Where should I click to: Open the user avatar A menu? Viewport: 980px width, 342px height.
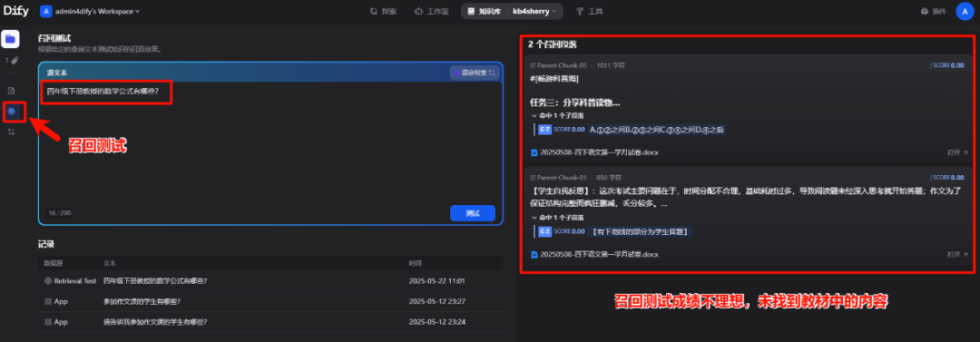coord(965,11)
